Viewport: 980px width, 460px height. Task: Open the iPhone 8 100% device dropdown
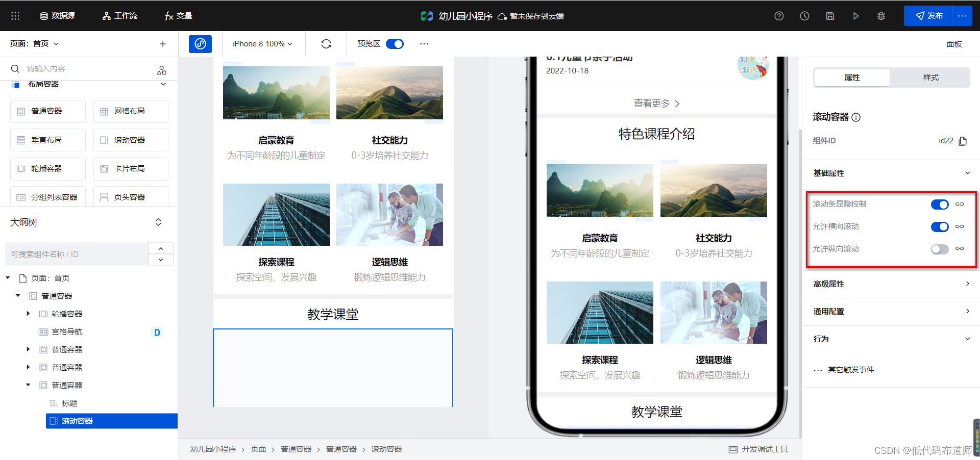(263, 44)
